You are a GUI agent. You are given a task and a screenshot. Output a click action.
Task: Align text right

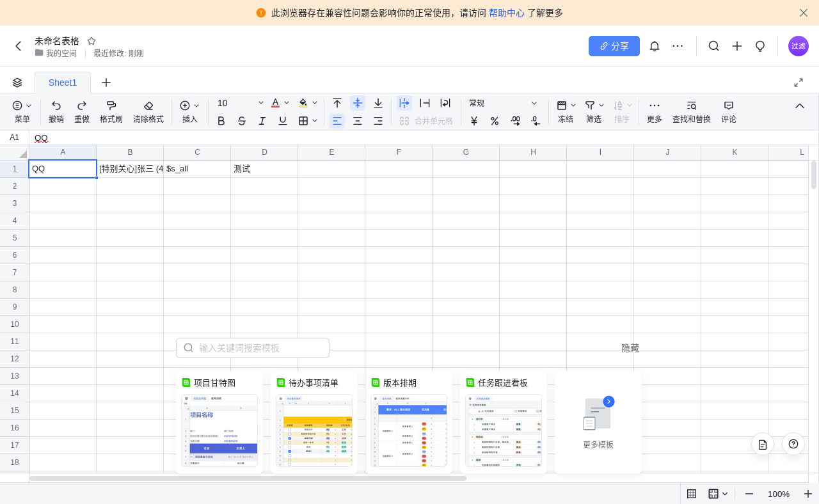tap(378, 121)
